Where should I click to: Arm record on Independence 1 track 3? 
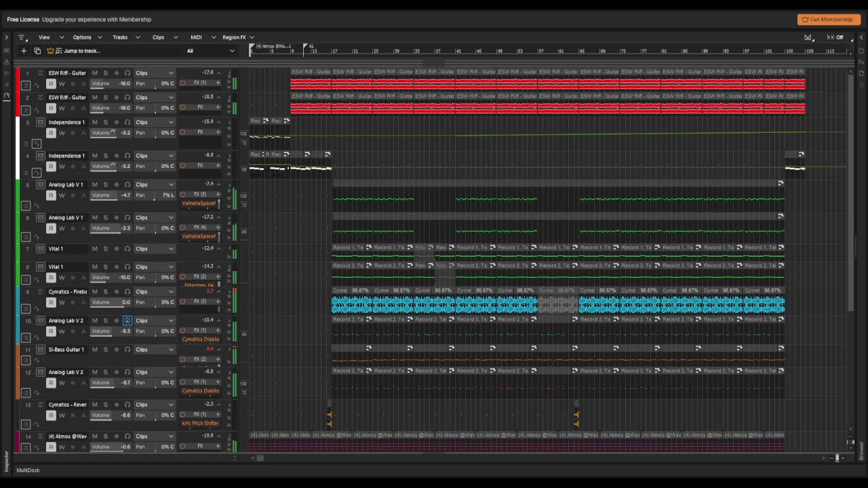(117, 123)
